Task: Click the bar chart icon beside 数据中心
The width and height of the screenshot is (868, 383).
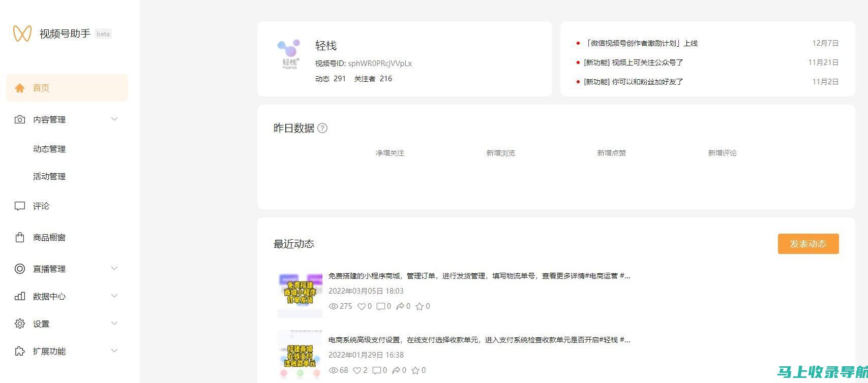Action: pyautogui.click(x=20, y=296)
